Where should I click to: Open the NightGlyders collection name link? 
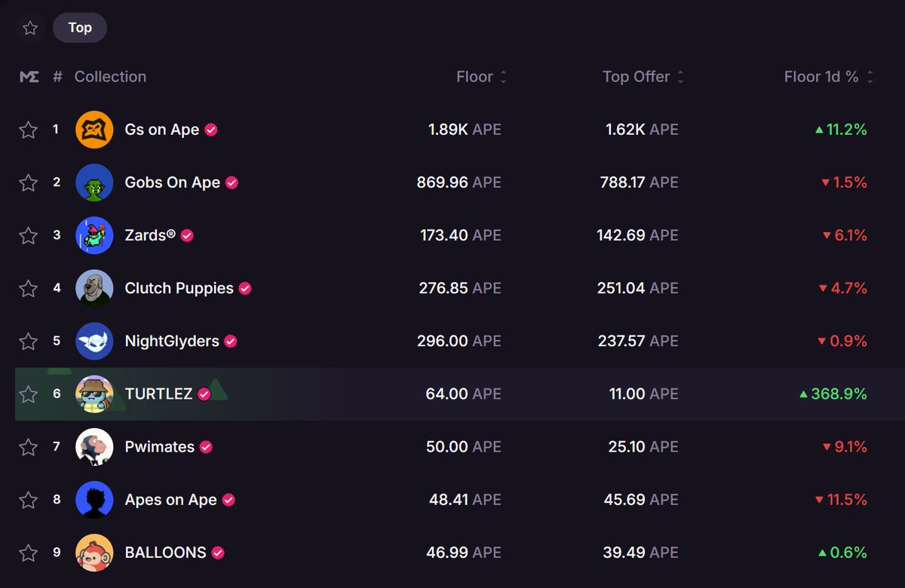pyautogui.click(x=172, y=341)
